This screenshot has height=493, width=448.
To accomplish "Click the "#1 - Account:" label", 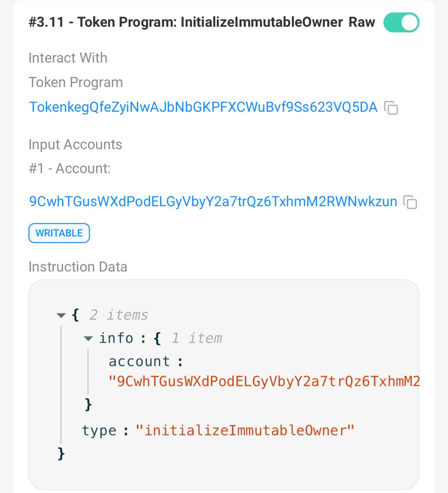I will pyautogui.click(x=70, y=168).
